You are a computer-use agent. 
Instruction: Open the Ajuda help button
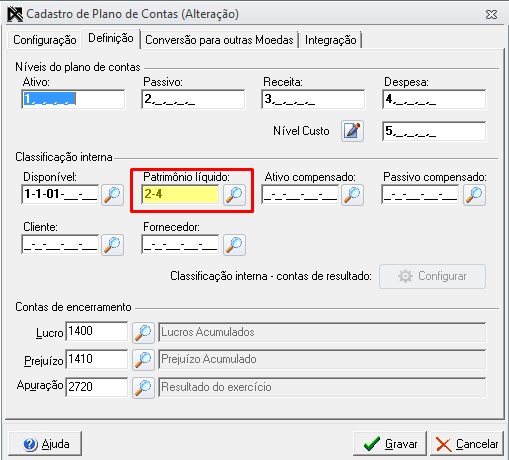45,444
